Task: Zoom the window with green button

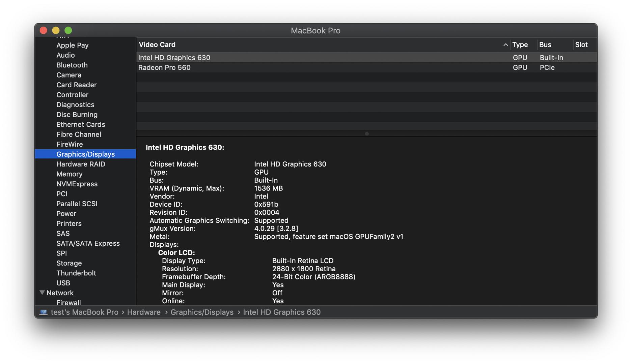Action: coord(68,31)
